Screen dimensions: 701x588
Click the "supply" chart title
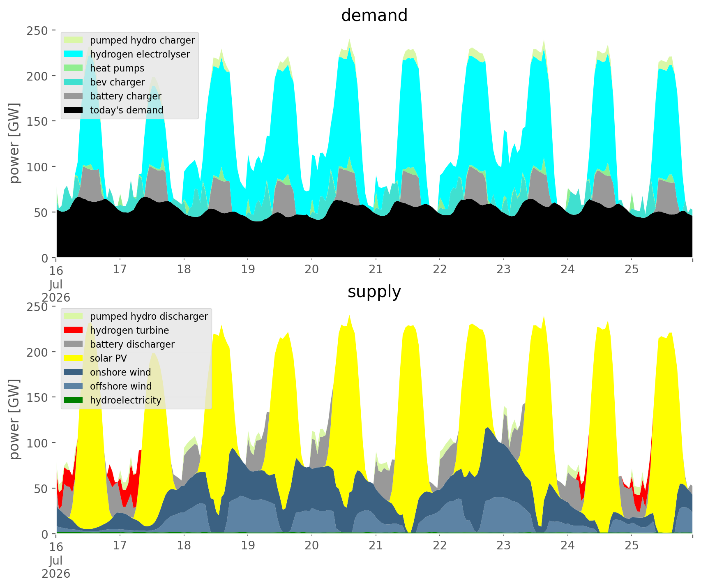coord(374,292)
